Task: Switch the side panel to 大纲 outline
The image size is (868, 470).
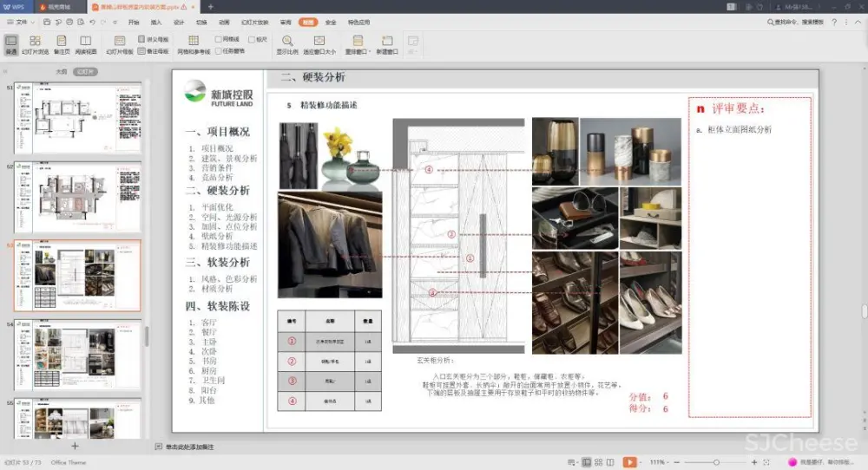Action: (61, 72)
